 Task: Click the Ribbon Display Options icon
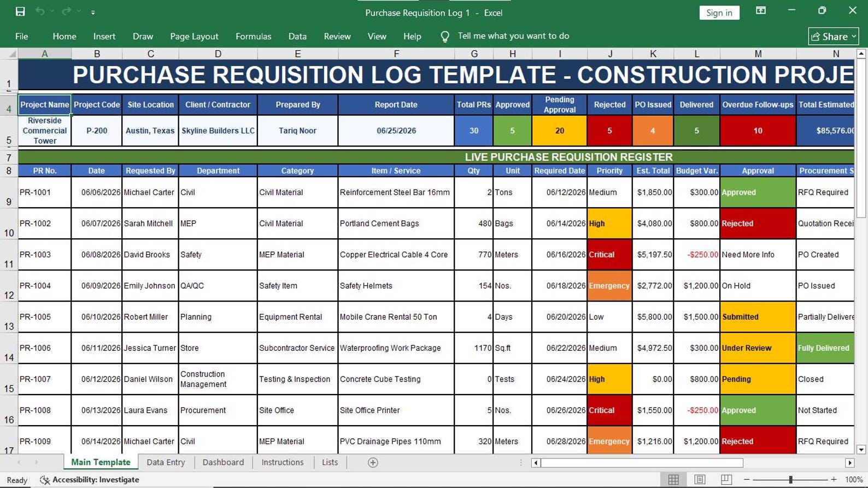(x=760, y=10)
